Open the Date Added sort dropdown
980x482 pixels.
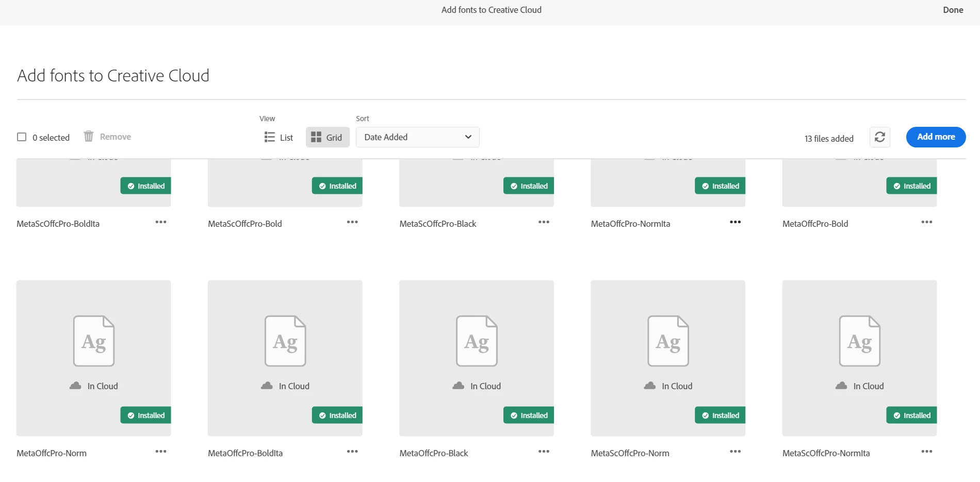pos(418,137)
